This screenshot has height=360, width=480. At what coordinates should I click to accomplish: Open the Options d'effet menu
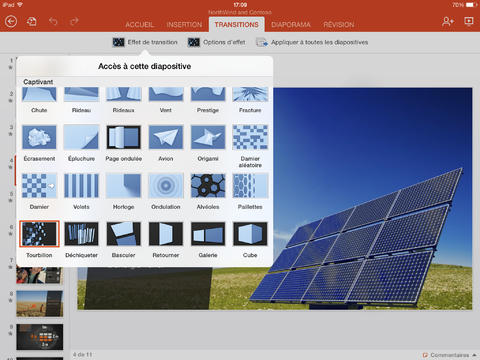pos(217,42)
